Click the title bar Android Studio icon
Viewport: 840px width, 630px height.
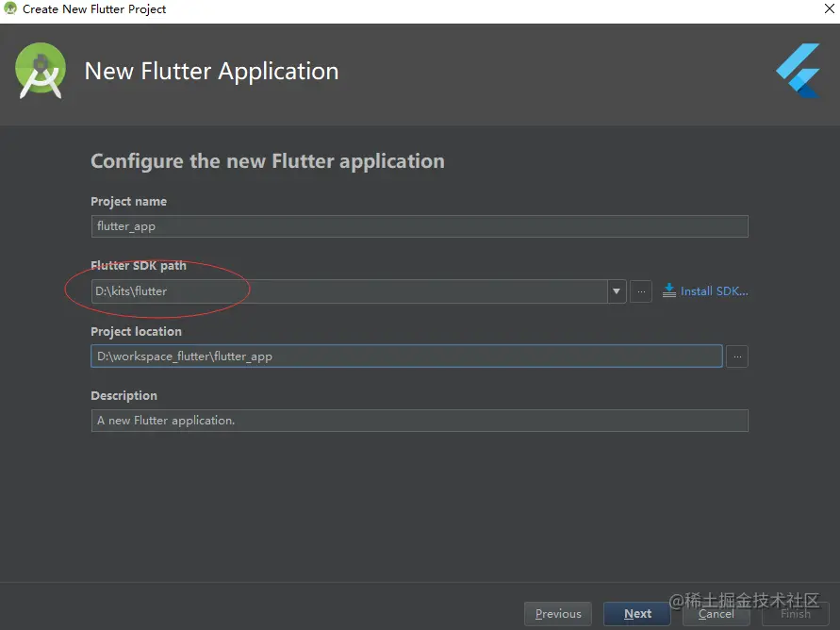10,8
